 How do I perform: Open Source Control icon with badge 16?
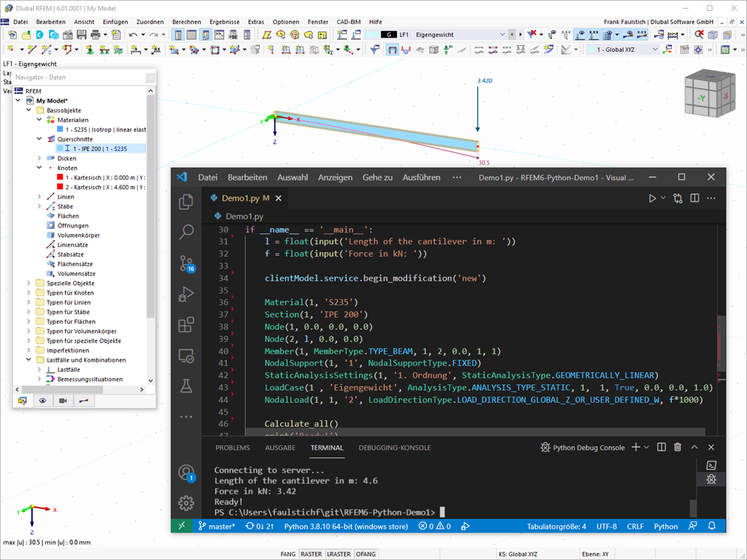(186, 263)
